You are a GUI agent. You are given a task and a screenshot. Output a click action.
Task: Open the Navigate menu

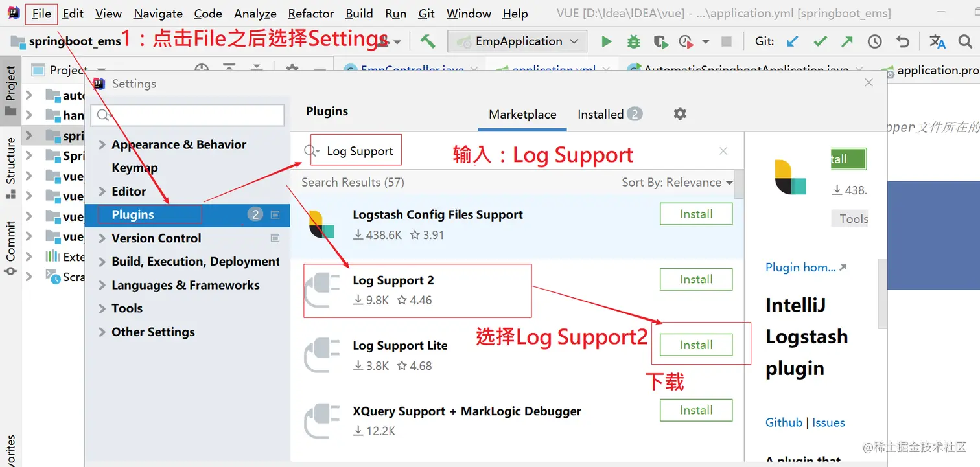(x=158, y=14)
